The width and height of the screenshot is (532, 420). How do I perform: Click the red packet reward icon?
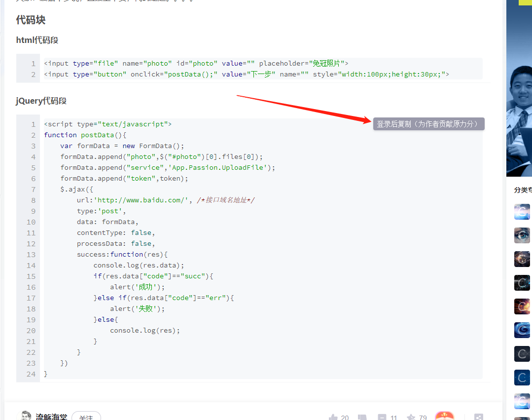[444, 416]
